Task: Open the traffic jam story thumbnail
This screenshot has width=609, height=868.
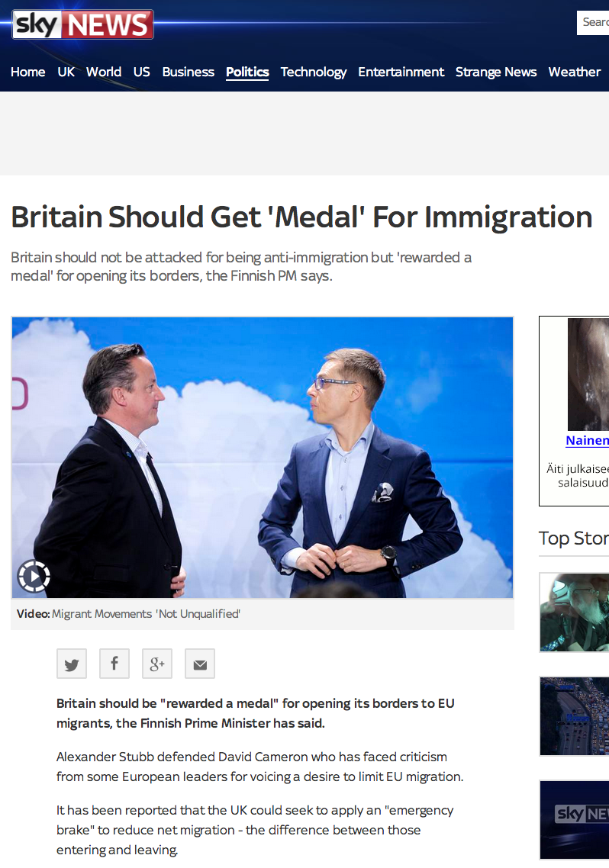Action: pyautogui.click(x=574, y=715)
